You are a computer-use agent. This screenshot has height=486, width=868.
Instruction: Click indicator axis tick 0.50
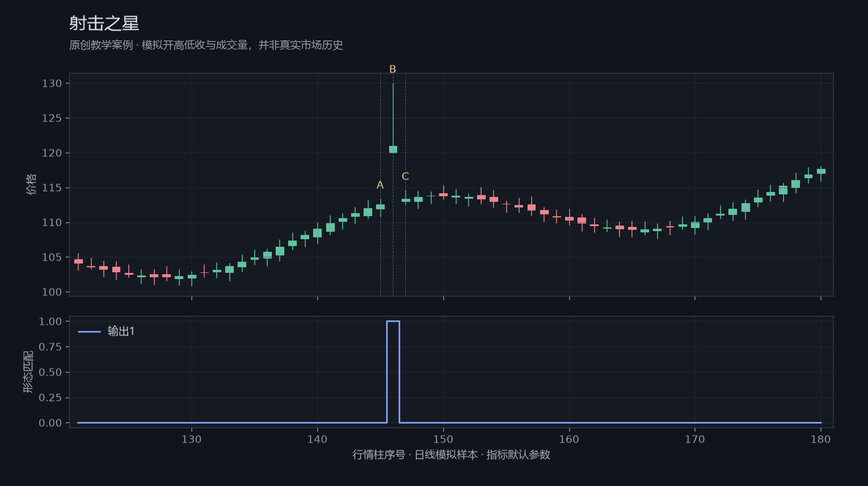click(x=51, y=373)
